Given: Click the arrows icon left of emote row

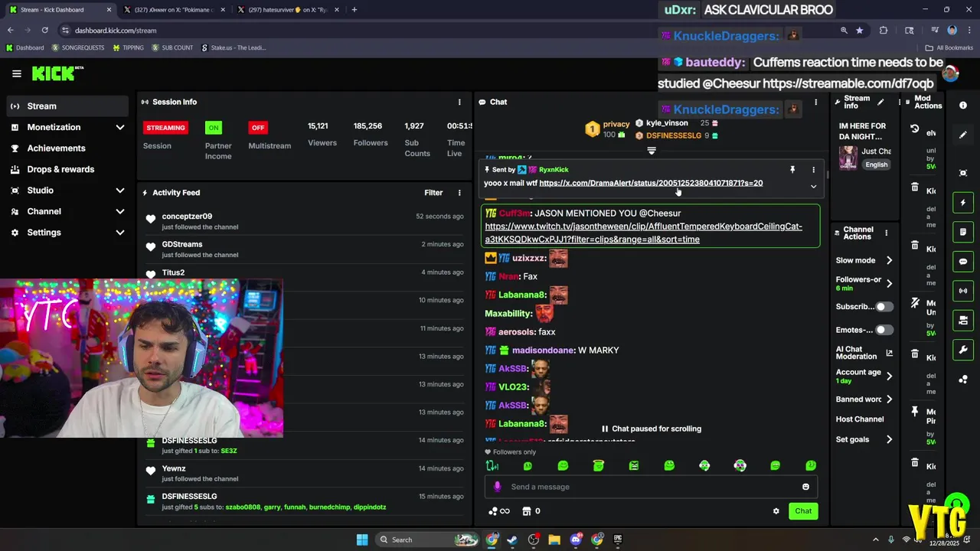Looking at the screenshot, I should (492, 465).
